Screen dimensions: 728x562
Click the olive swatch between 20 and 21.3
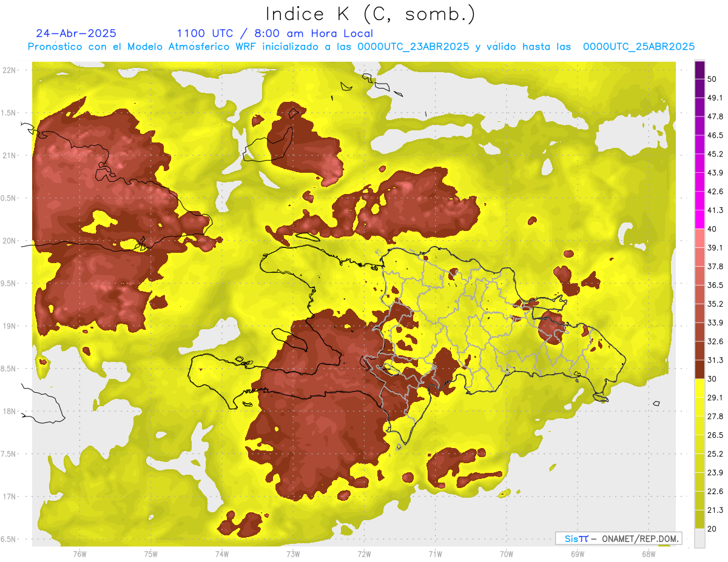pos(699,519)
